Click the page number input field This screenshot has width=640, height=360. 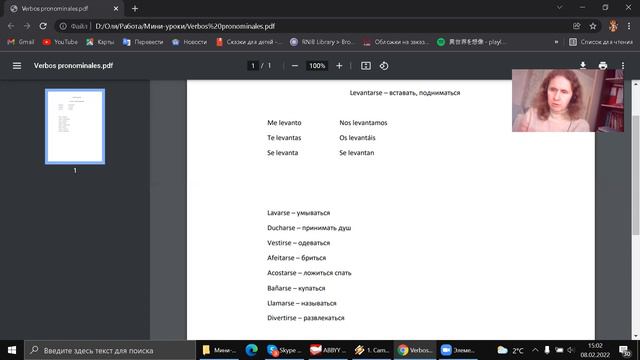(253, 66)
